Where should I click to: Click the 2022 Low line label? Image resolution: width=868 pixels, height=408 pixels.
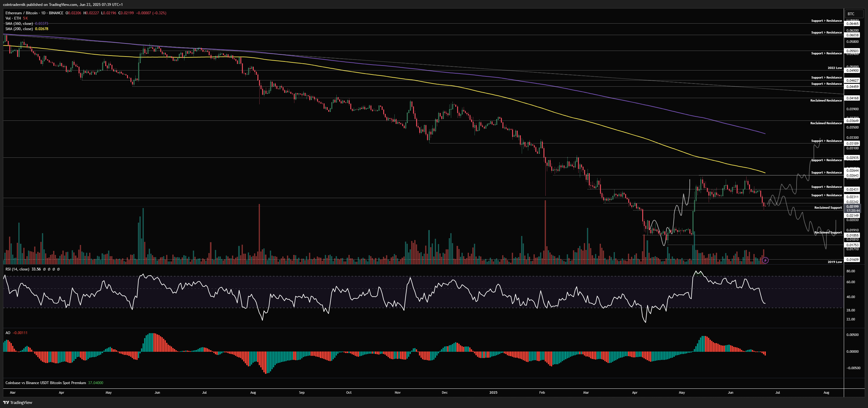(x=834, y=68)
